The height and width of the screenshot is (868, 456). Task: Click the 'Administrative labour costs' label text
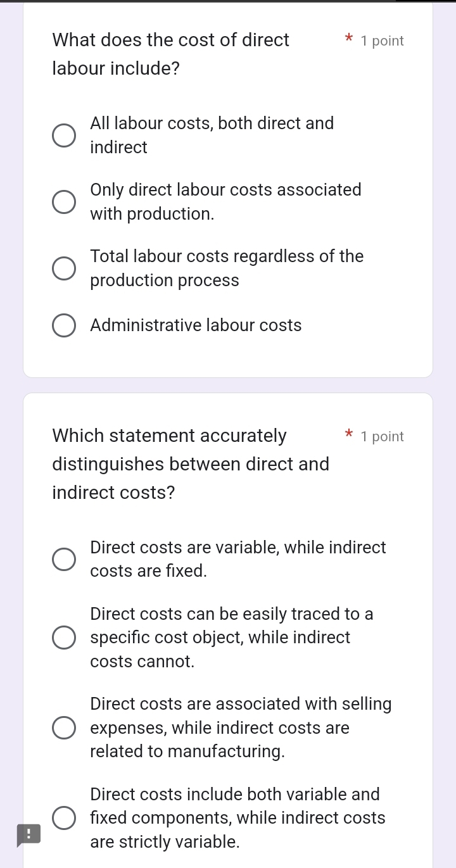pos(196,325)
